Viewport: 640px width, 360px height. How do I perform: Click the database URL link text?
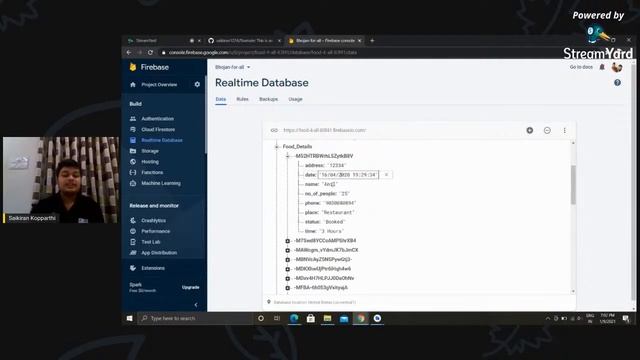pyautogui.click(x=324, y=130)
